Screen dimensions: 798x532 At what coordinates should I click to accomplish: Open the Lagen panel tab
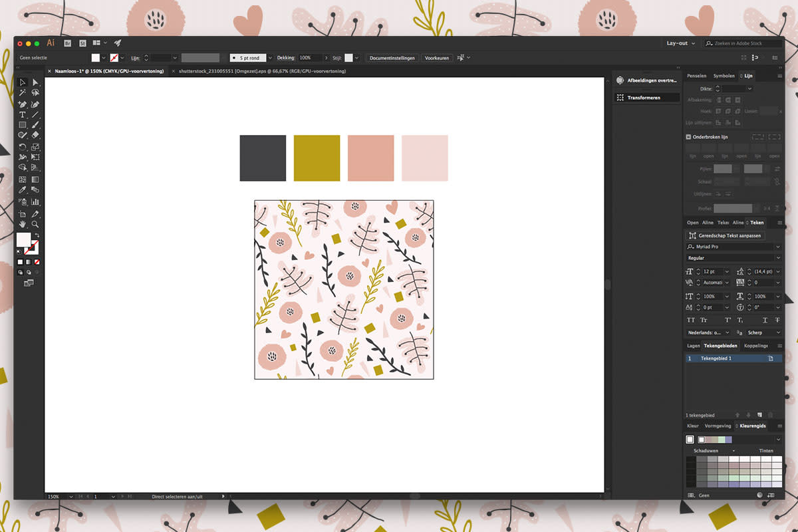pyautogui.click(x=694, y=346)
